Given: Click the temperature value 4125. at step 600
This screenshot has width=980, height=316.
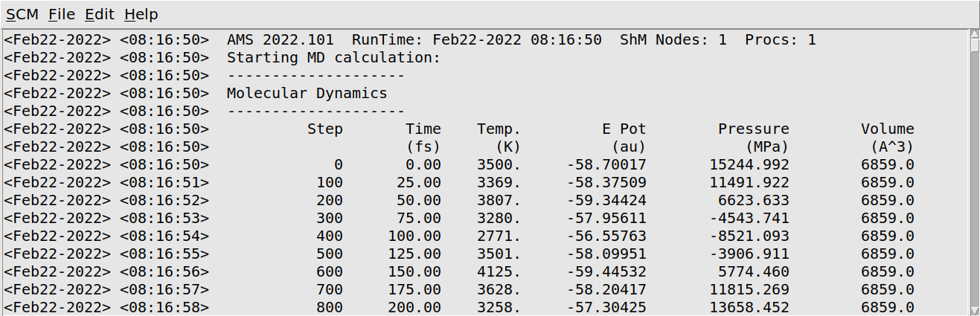Looking at the screenshot, I should (499, 272).
